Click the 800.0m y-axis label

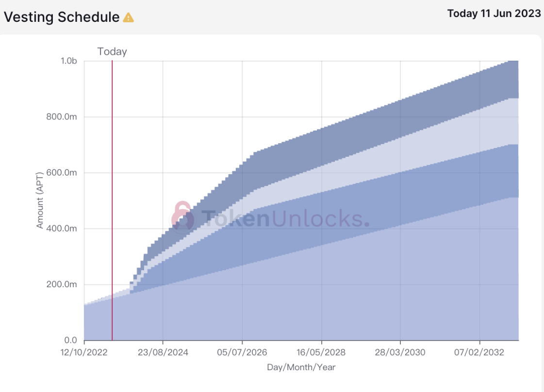click(x=62, y=117)
